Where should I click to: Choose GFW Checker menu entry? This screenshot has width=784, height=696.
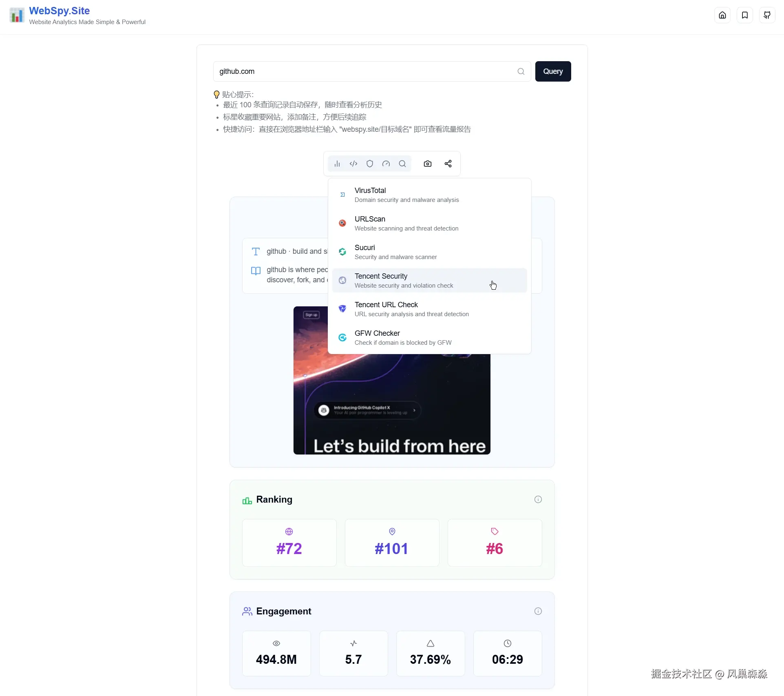click(429, 337)
